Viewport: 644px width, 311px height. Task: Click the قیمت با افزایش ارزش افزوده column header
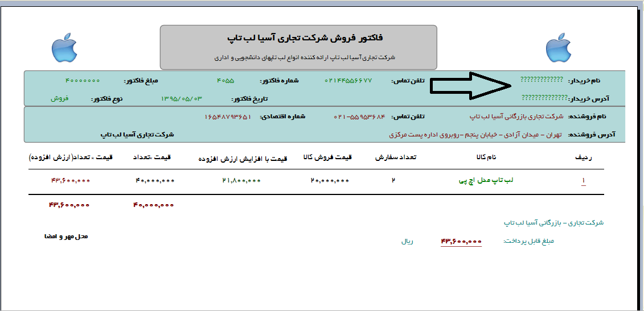tap(243, 159)
